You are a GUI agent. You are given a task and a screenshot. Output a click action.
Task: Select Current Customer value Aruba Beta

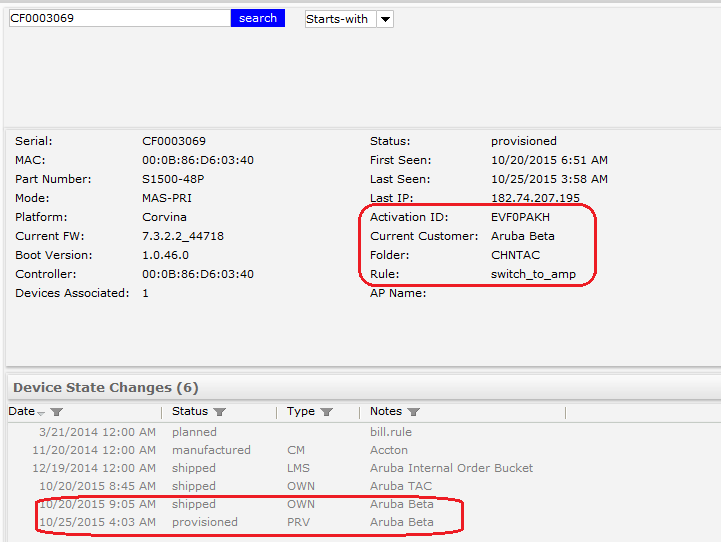(x=523, y=236)
